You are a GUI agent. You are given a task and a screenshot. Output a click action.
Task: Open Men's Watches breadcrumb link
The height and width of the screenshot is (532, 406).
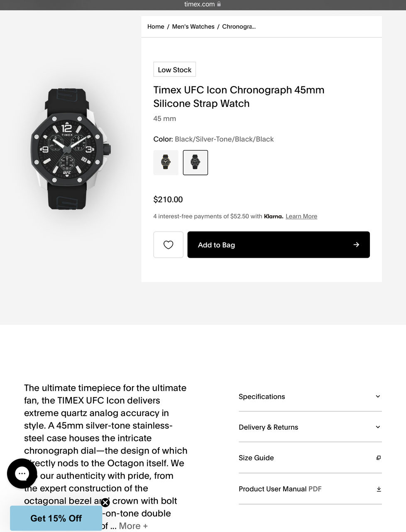point(193,27)
